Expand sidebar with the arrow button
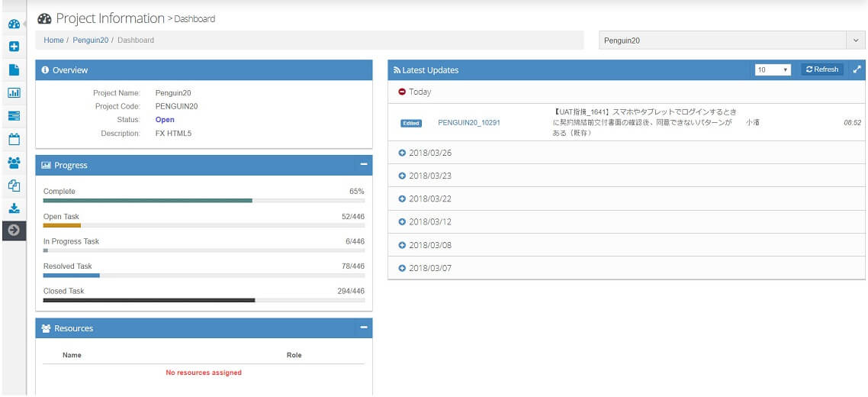Screen dimensions: 868x397 click(x=14, y=230)
